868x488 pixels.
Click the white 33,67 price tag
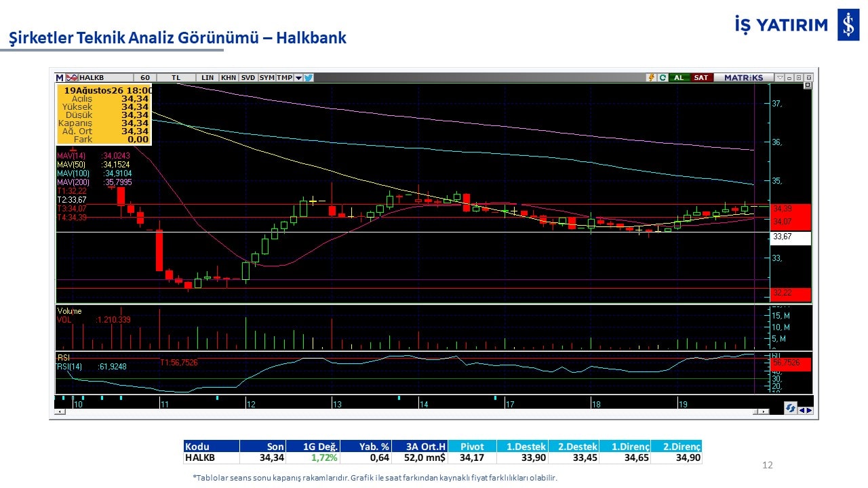[791, 237]
